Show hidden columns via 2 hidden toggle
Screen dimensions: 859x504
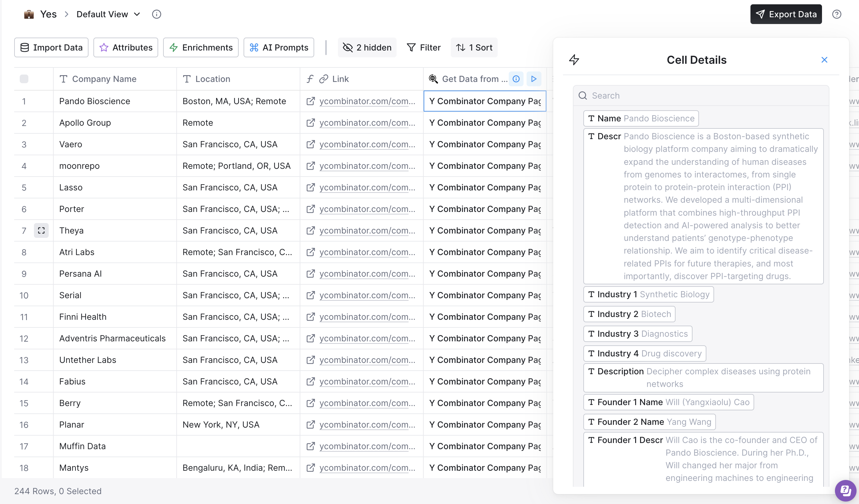tap(367, 48)
